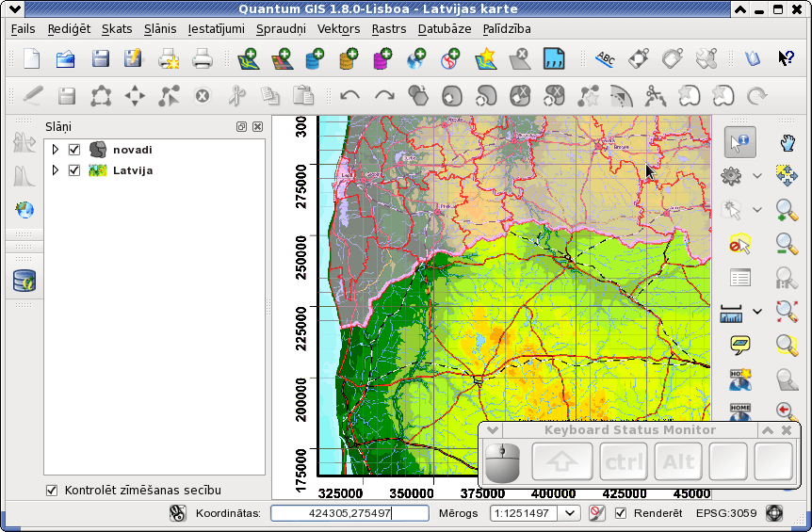The width and height of the screenshot is (812, 532).
Task: Click the mouse indicator in Keyboard Status Monitor
Action: pyautogui.click(x=502, y=462)
